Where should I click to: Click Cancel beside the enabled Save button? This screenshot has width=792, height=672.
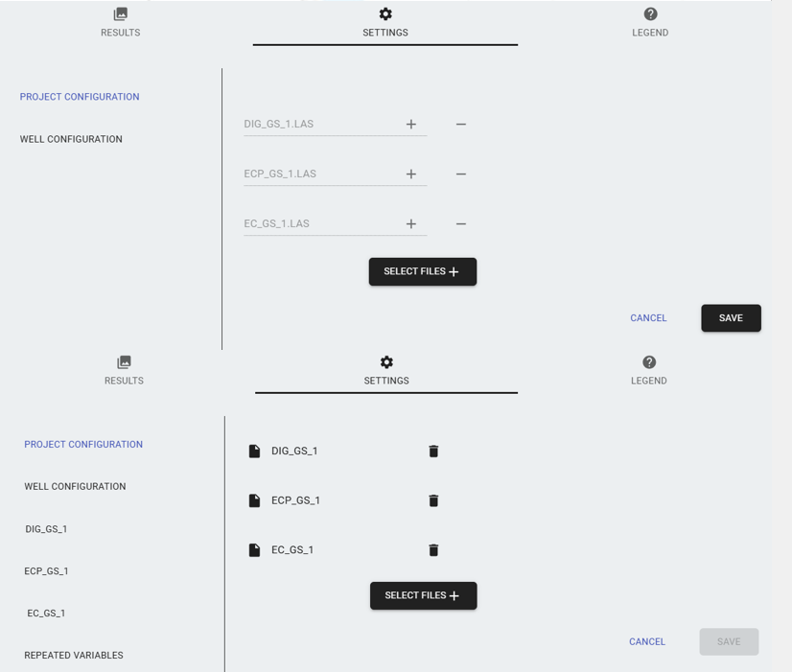pyautogui.click(x=648, y=318)
